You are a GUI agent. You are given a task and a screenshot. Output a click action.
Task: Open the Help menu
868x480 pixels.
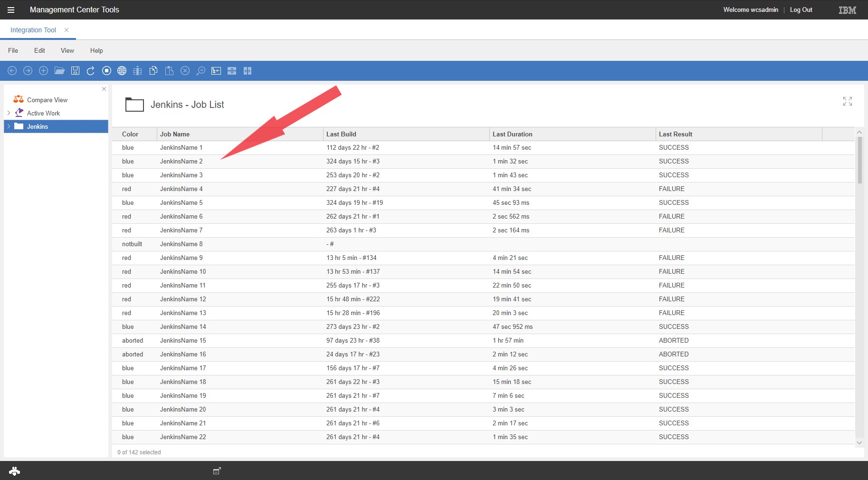pos(96,50)
